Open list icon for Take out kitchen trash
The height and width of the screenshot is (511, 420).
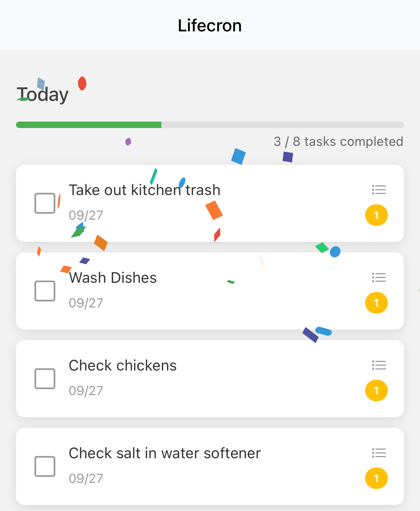[379, 190]
